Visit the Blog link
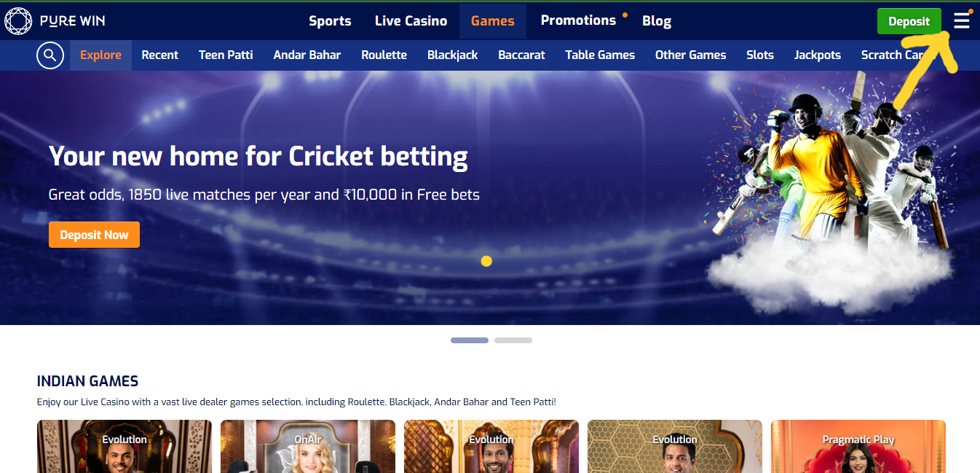 tap(657, 21)
